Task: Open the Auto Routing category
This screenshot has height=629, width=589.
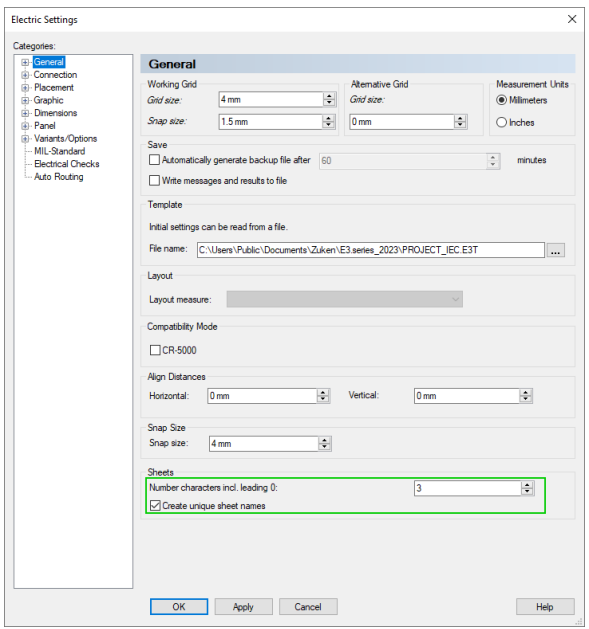Action: click(x=59, y=177)
